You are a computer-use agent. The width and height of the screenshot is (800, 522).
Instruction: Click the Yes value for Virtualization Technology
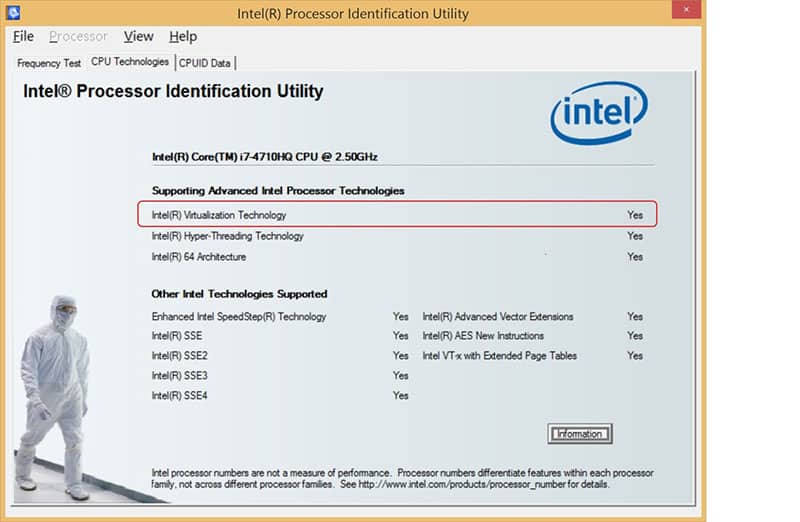click(x=635, y=215)
